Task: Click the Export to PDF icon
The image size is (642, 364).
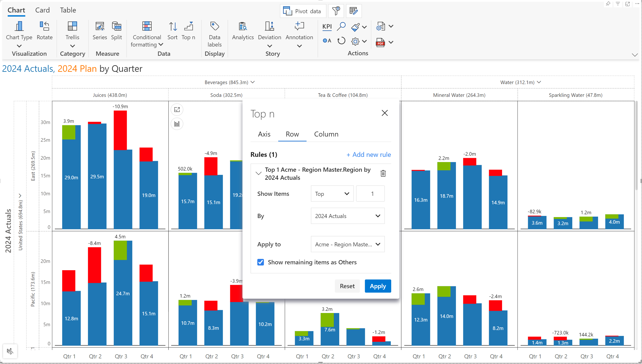Action: [x=380, y=42]
